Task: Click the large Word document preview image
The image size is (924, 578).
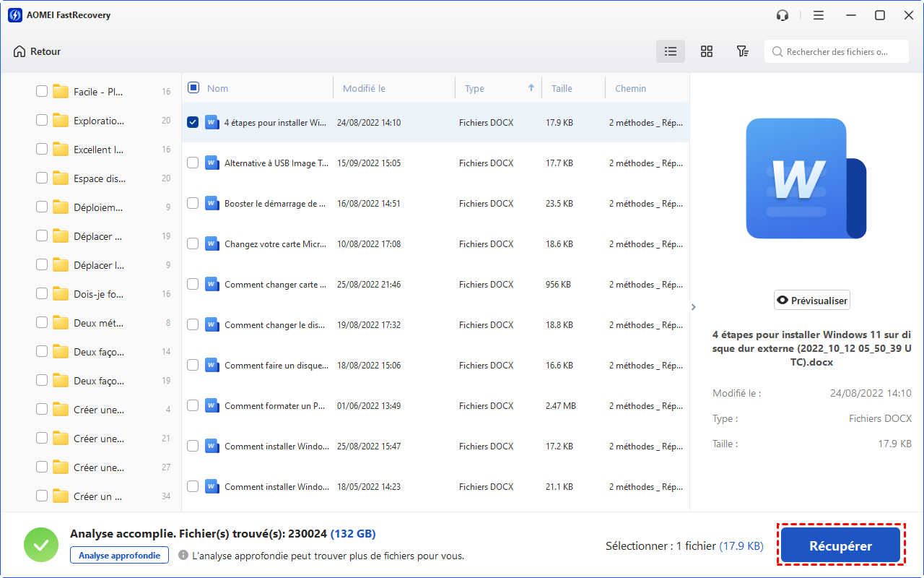Action: pyautogui.click(x=806, y=178)
